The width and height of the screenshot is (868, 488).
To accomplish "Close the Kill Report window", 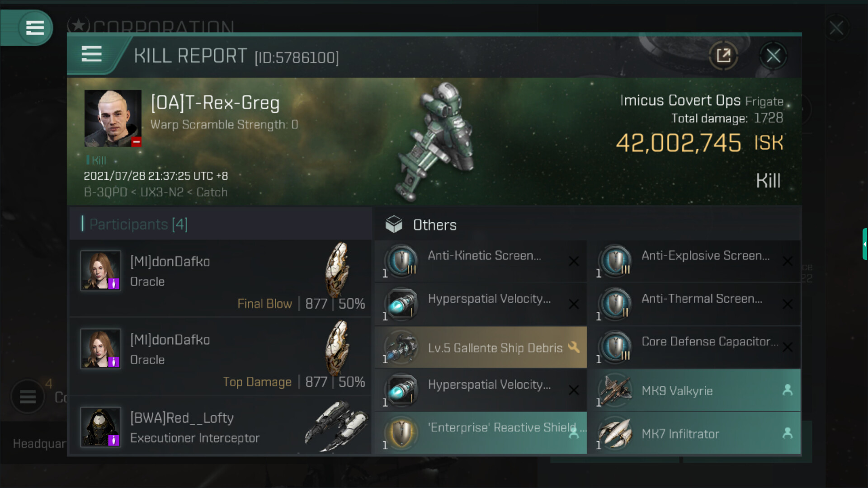I will pos(773,56).
